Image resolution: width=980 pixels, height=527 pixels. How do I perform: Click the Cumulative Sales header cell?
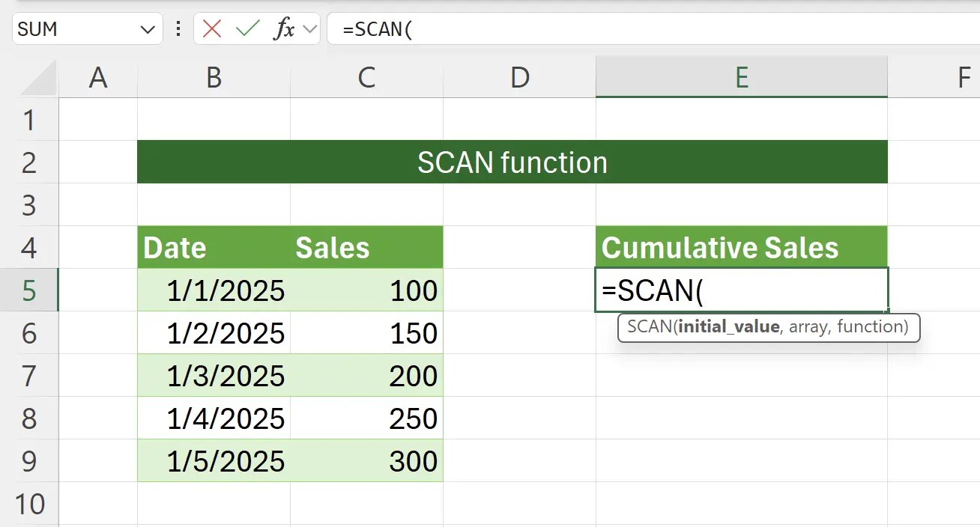(x=741, y=247)
